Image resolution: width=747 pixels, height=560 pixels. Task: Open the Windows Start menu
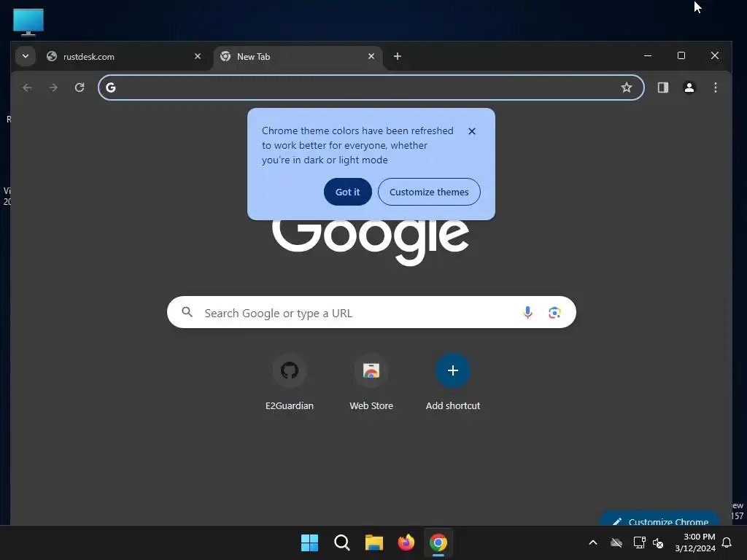pyautogui.click(x=309, y=542)
